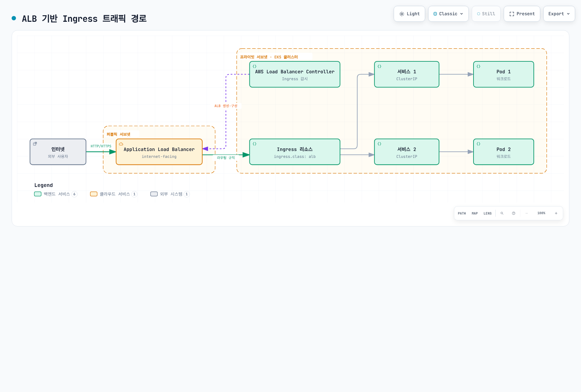Select the Application Load Balancer node
The width and height of the screenshot is (581, 392).
(159, 152)
